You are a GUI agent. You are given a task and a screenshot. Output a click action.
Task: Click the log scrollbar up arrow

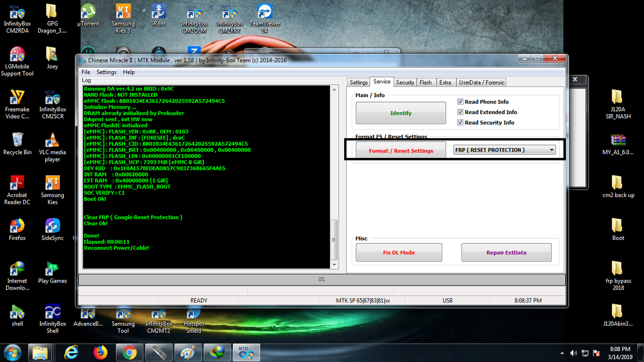pos(334,89)
